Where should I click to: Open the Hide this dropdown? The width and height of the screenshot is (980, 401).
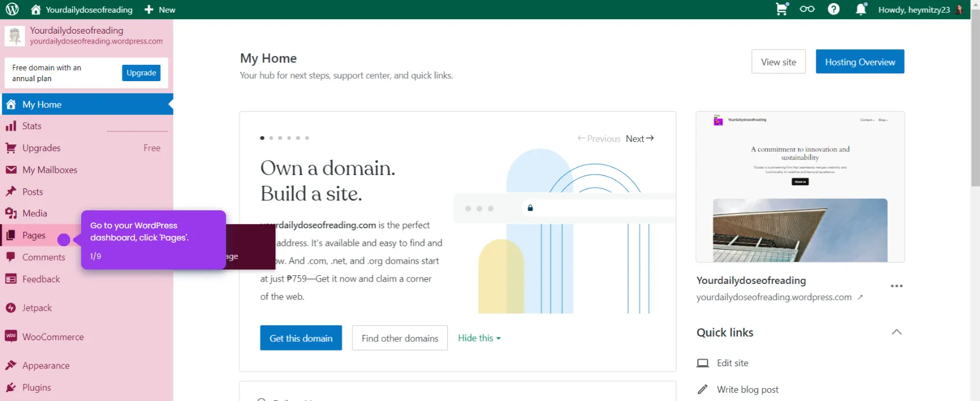point(479,338)
